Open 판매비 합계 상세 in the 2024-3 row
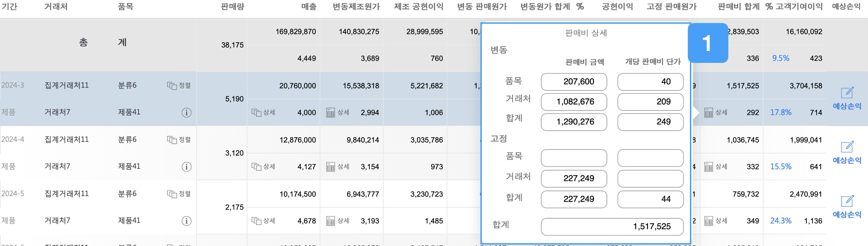The height and width of the screenshot is (246, 868). click(715, 113)
